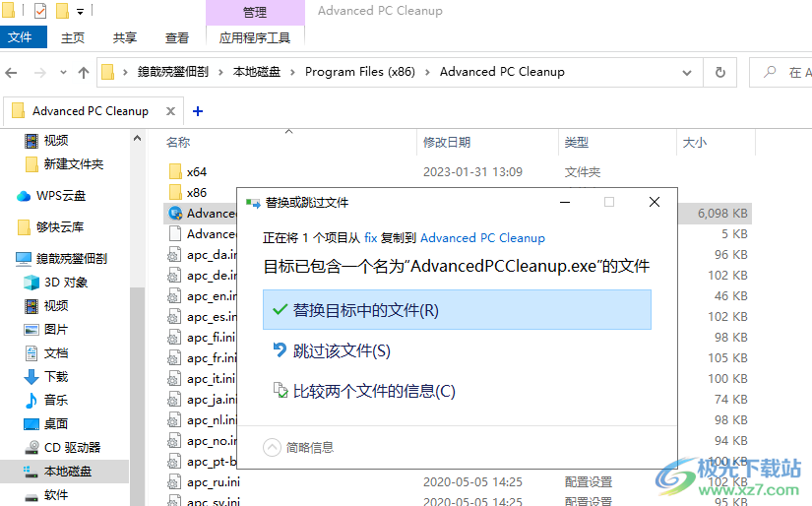Open 桌面 in sidebar

coord(56,423)
